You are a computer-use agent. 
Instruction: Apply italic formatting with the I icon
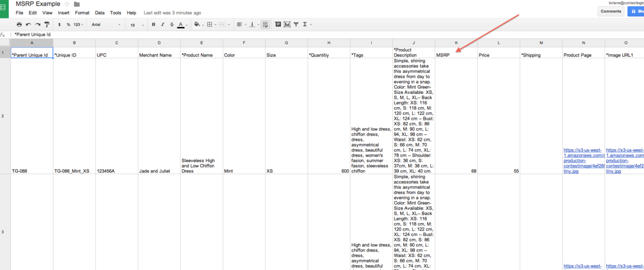pos(163,25)
